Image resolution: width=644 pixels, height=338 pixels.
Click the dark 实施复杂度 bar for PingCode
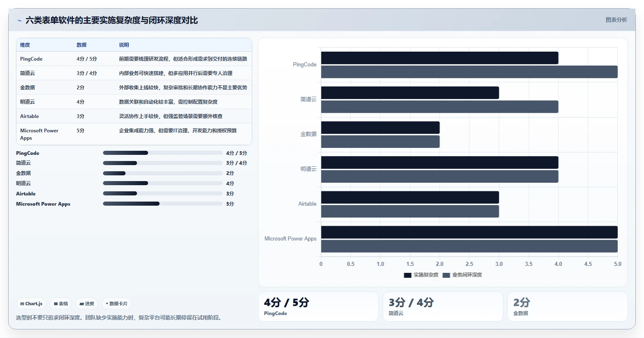pos(440,58)
